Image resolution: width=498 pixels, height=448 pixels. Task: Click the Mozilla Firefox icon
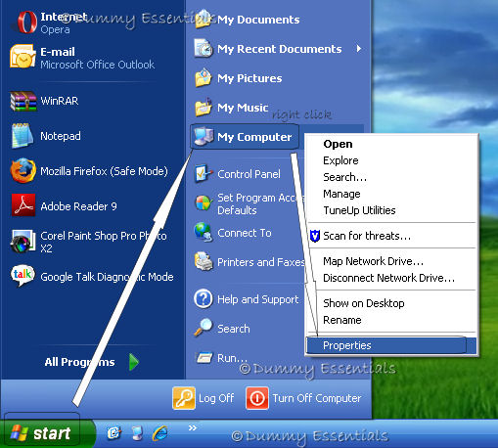point(23,170)
